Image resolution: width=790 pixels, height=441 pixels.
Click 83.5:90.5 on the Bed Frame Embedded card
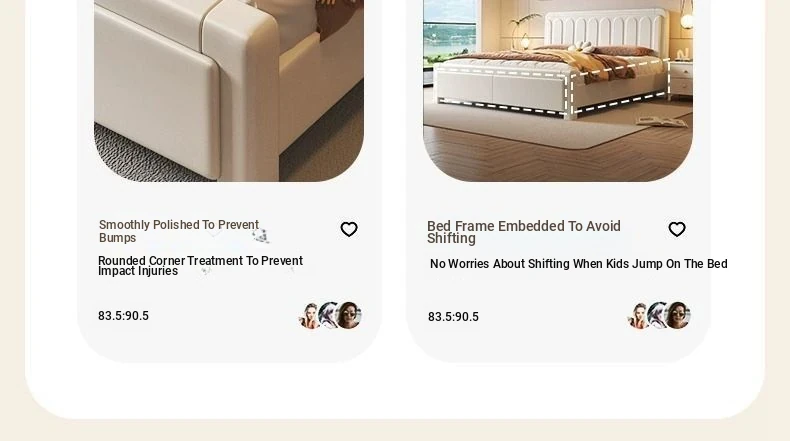pyautogui.click(x=453, y=317)
